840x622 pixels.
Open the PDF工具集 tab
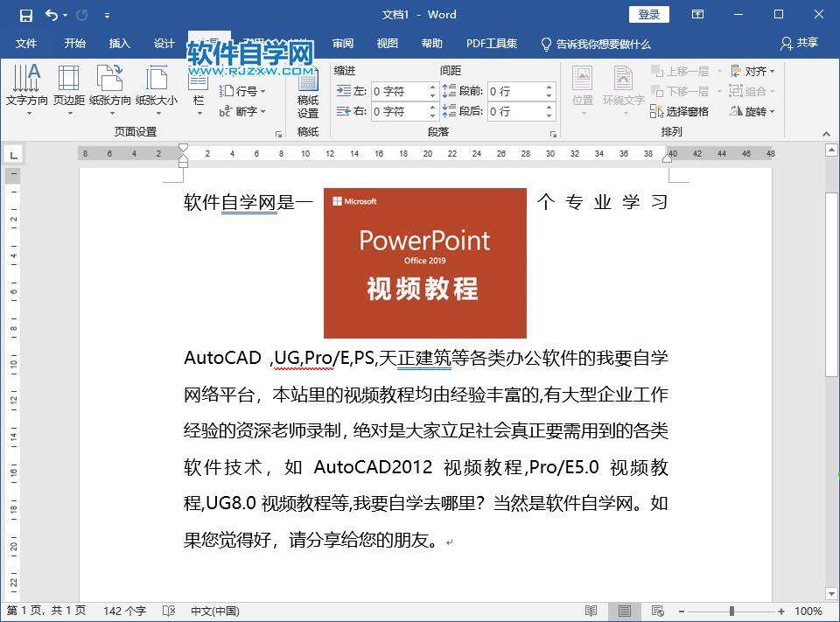pos(491,44)
